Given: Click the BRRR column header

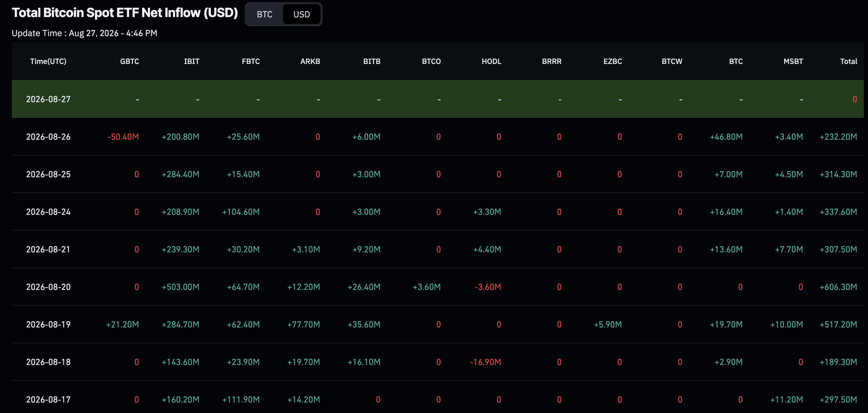Looking at the screenshot, I should tap(552, 62).
